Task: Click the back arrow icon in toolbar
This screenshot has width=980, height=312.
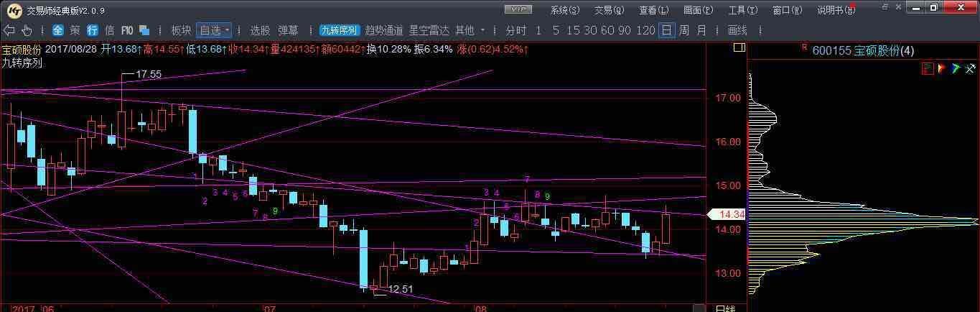Action: coord(9,31)
